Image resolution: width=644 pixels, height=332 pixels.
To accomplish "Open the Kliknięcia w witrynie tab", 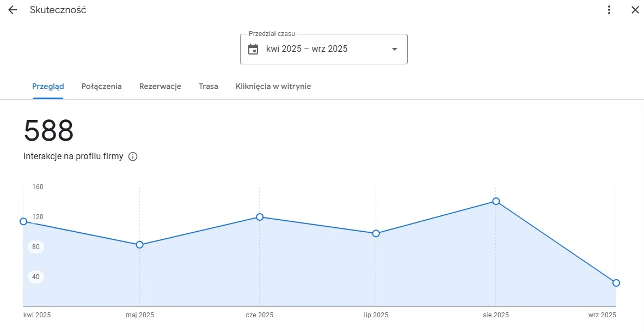I will [x=273, y=86].
